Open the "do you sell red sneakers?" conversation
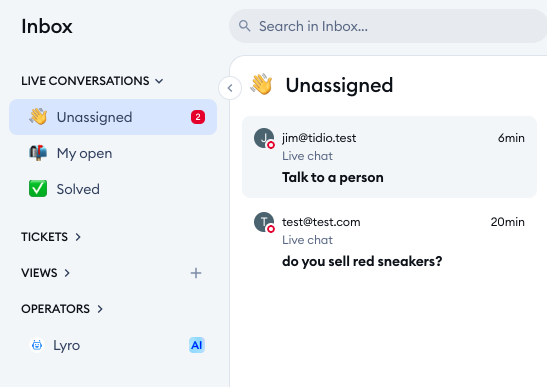The height and width of the screenshot is (387, 547). tap(389, 241)
